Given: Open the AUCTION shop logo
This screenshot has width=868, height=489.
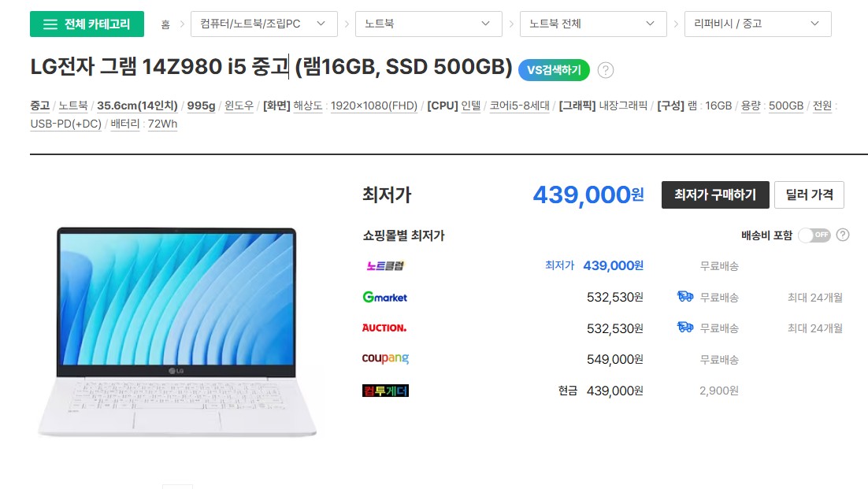Looking at the screenshot, I should [x=384, y=328].
